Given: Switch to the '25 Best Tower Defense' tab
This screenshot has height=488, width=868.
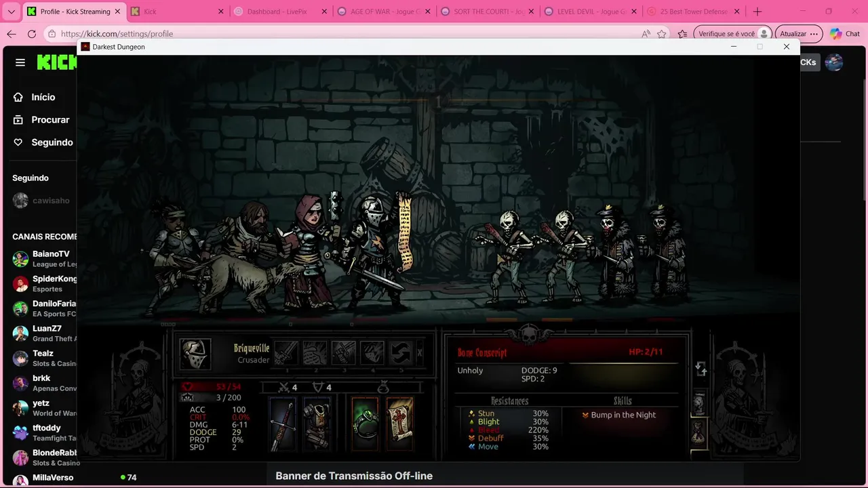Looking at the screenshot, I should tap(693, 12).
